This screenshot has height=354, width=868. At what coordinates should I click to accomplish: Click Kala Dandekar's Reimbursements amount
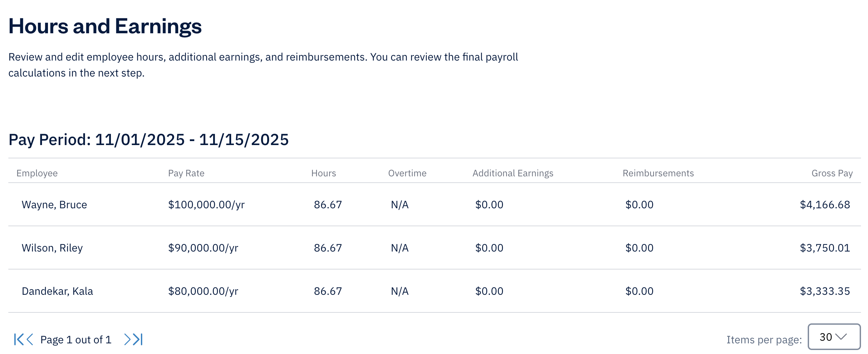pos(639,291)
